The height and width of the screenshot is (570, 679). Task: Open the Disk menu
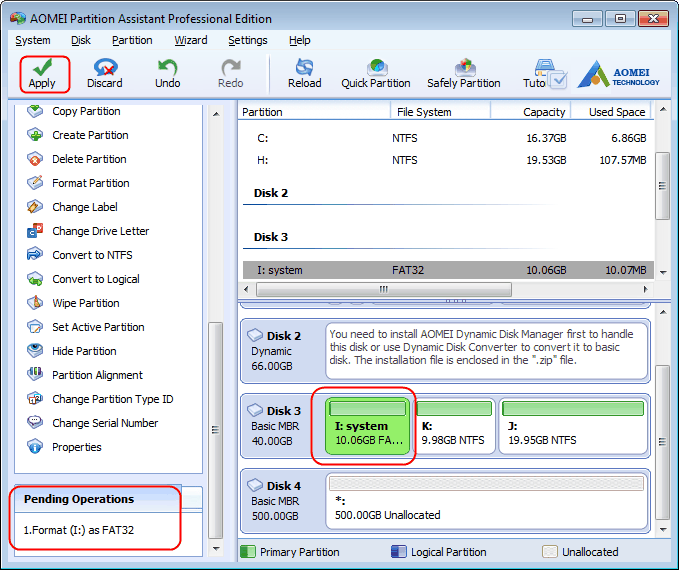[x=81, y=40]
